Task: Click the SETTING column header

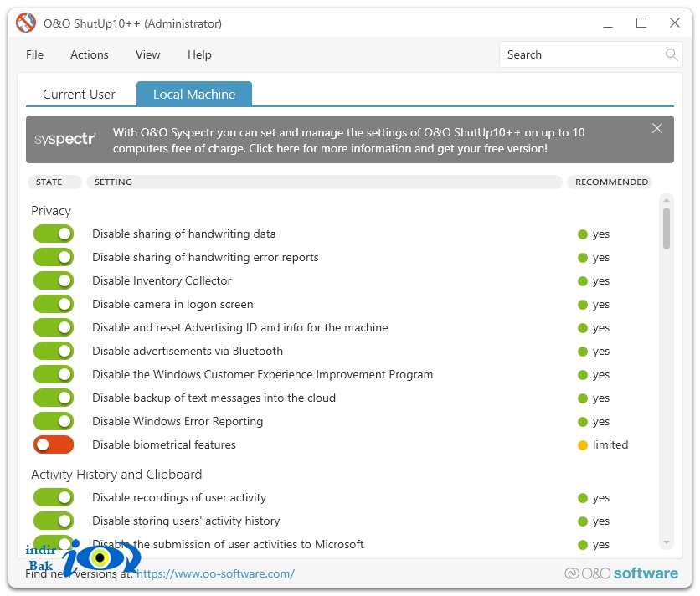Action: (324, 182)
